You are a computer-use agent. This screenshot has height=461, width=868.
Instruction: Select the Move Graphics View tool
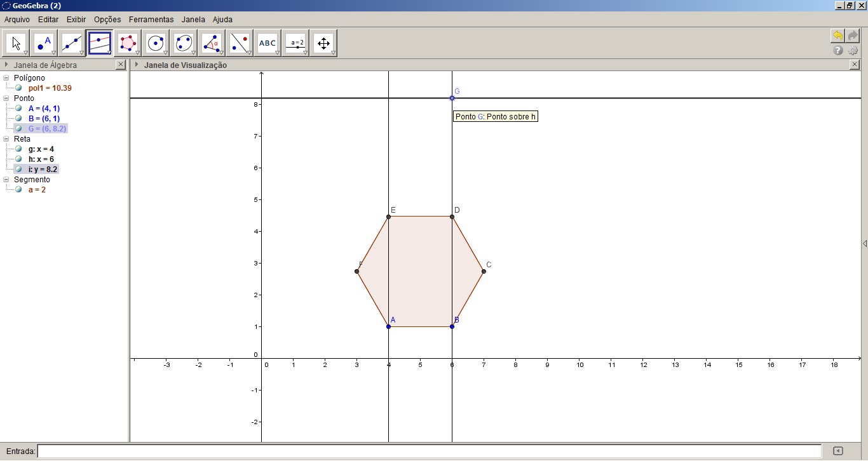click(324, 43)
